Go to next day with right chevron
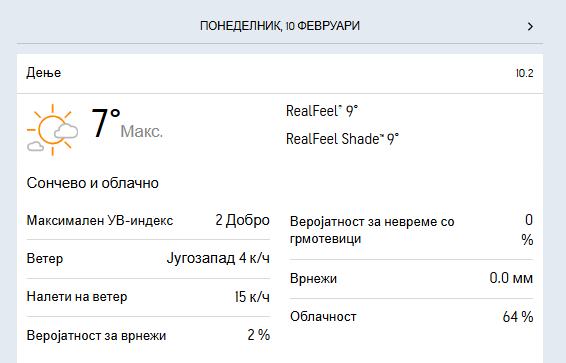566x363 pixels. [x=530, y=26]
